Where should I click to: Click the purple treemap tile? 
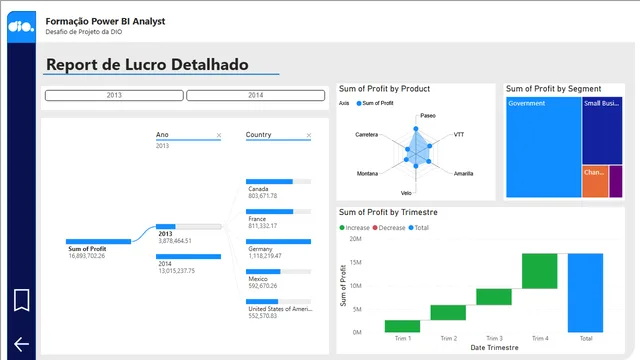616,181
